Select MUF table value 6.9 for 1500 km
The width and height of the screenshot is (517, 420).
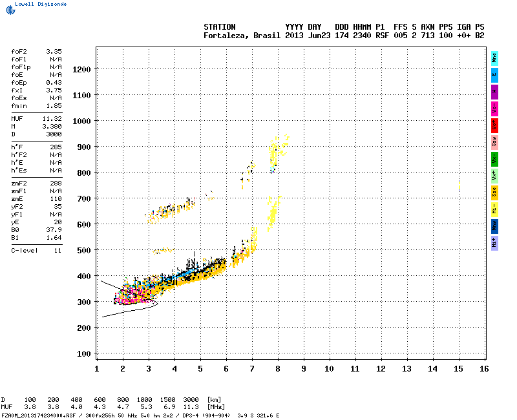[169, 407]
